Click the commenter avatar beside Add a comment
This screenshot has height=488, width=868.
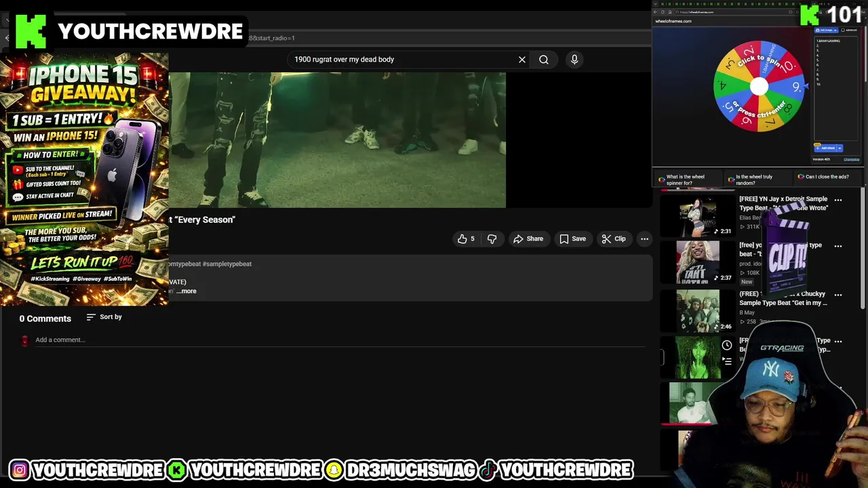(25, 340)
